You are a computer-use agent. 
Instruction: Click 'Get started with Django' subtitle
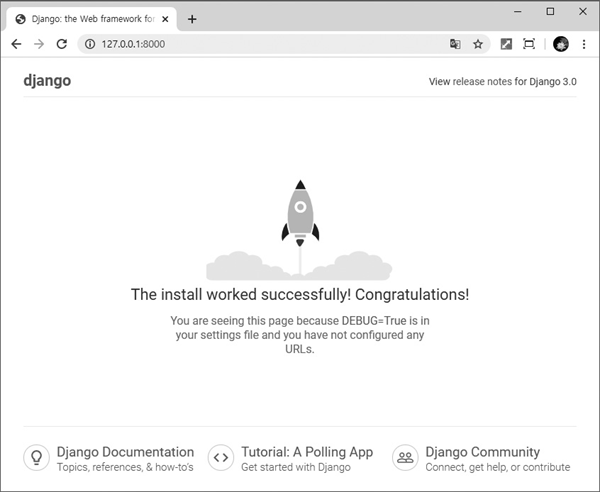pyautogui.click(x=296, y=467)
